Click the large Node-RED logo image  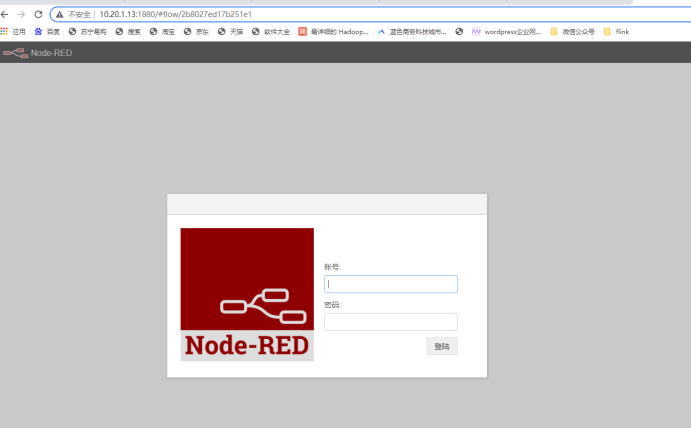[x=247, y=294]
